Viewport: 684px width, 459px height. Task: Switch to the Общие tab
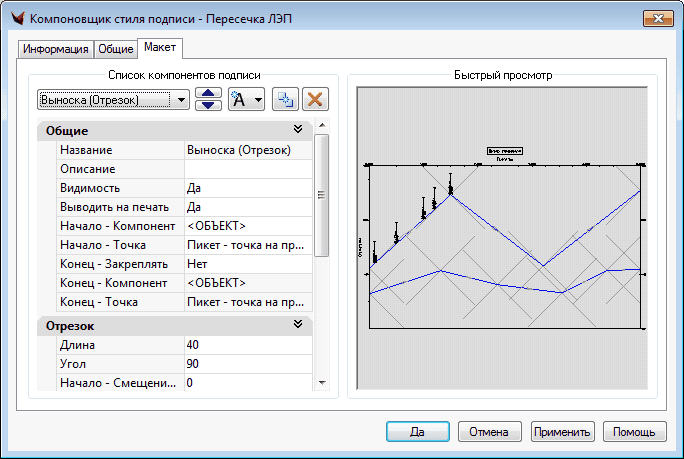click(x=115, y=49)
